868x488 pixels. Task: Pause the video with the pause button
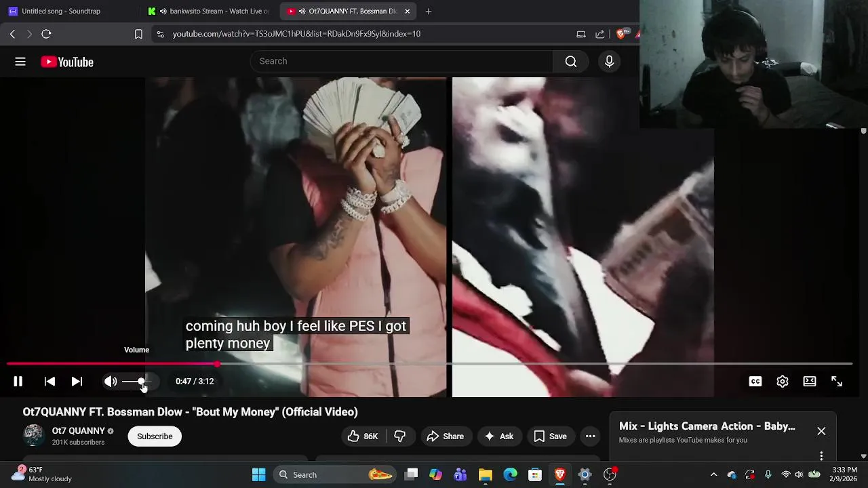click(x=18, y=382)
